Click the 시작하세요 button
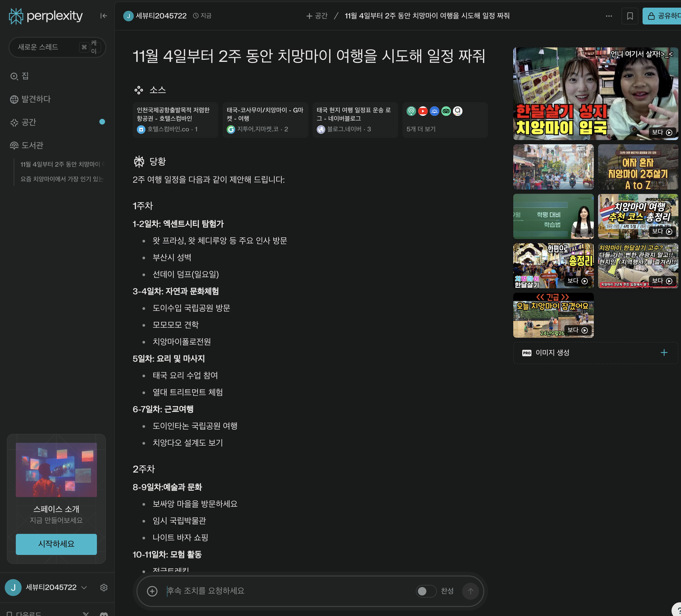Image resolution: width=681 pixels, height=616 pixels. (x=56, y=544)
